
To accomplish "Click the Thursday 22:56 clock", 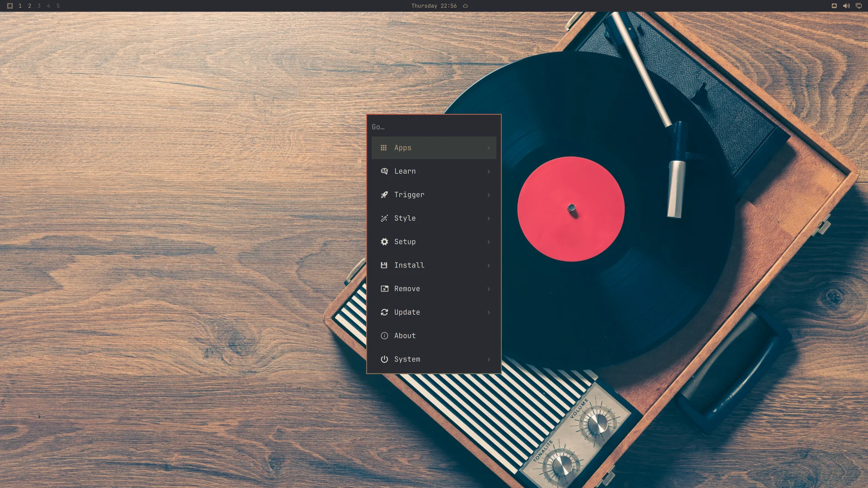I will pyautogui.click(x=434, y=6).
